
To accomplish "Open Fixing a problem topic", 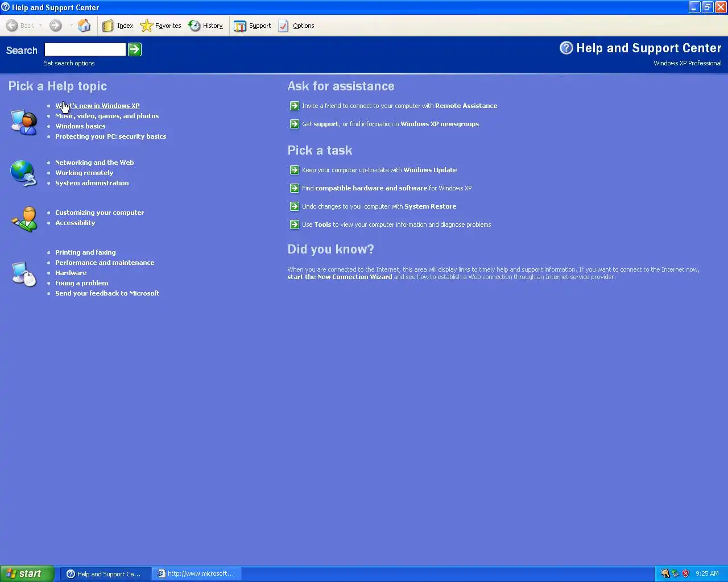I will [81, 283].
